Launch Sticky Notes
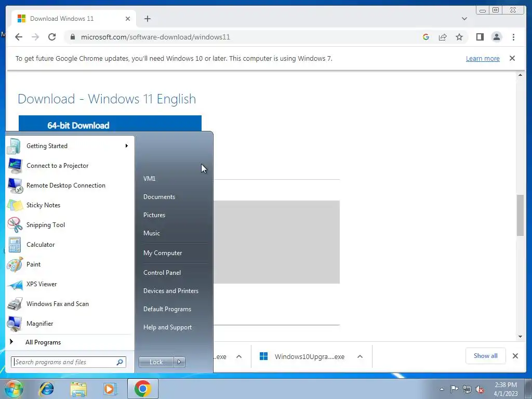 70,205
